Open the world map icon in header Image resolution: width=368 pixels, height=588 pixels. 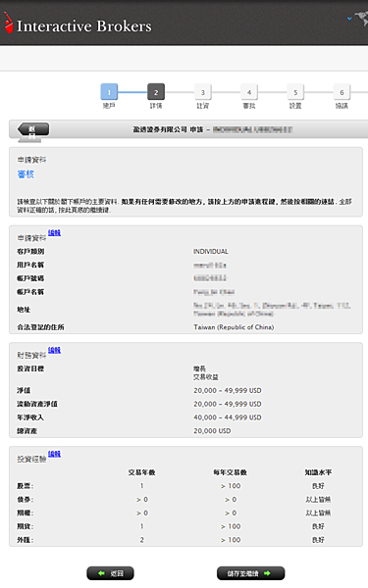click(360, 18)
